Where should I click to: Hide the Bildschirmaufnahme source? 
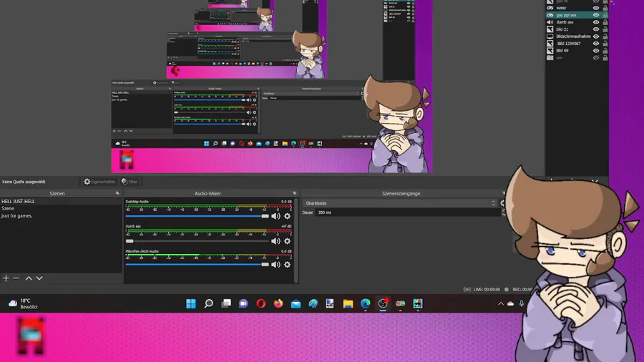click(x=595, y=36)
